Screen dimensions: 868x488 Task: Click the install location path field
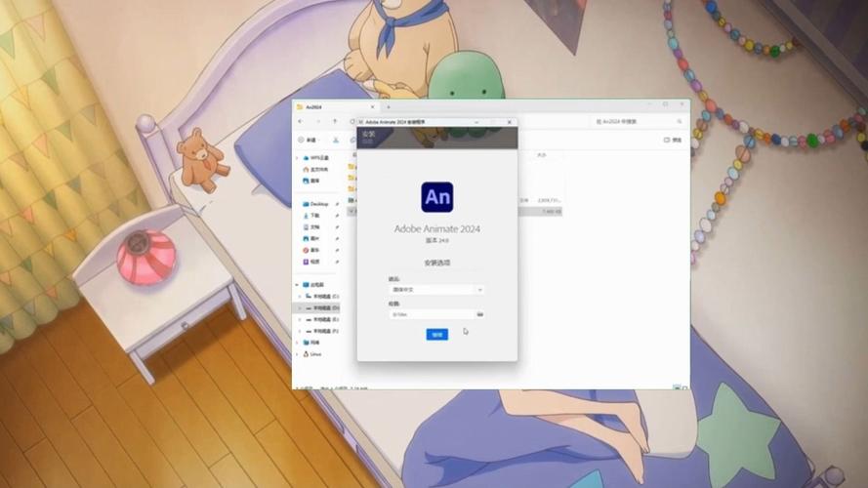(432, 314)
